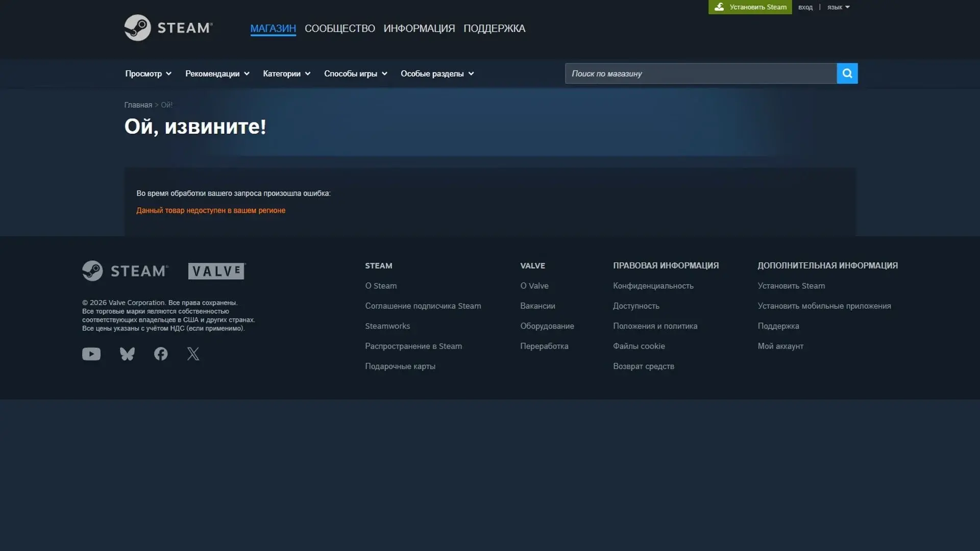
Task: Open the Подарочные карты link
Action: pos(400,366)
